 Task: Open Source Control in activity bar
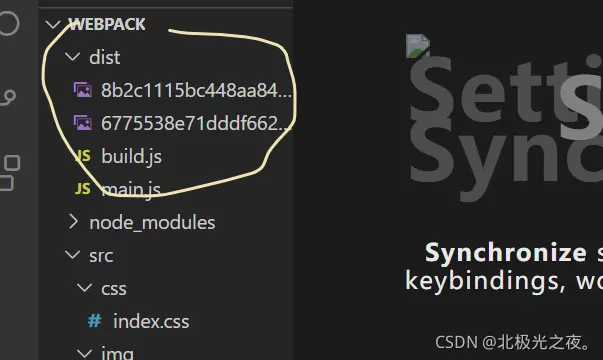tap(8, 97)
